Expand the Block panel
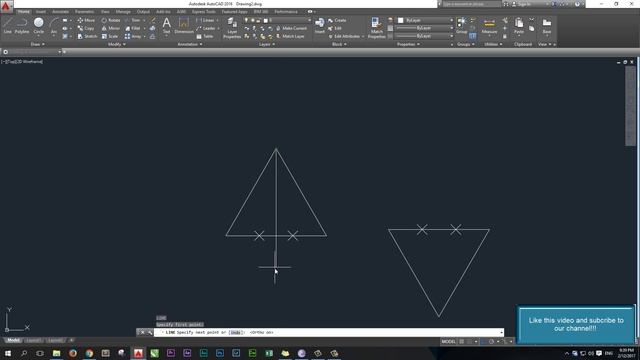 pyautogui.click(x=339, y=44)
